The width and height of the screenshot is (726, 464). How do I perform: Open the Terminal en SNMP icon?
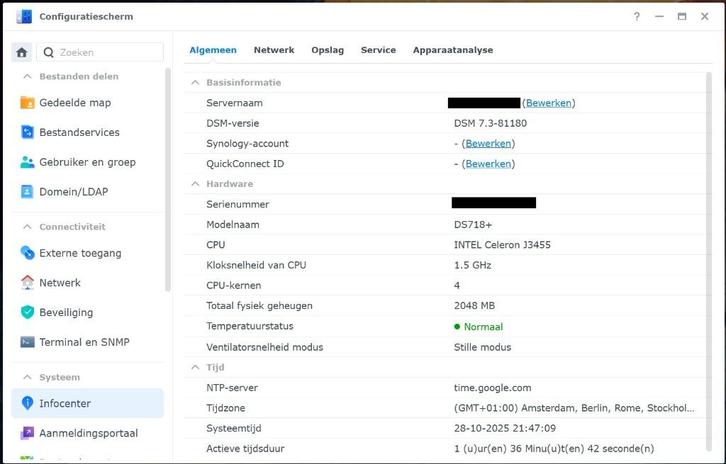click(x=27, y=342)
